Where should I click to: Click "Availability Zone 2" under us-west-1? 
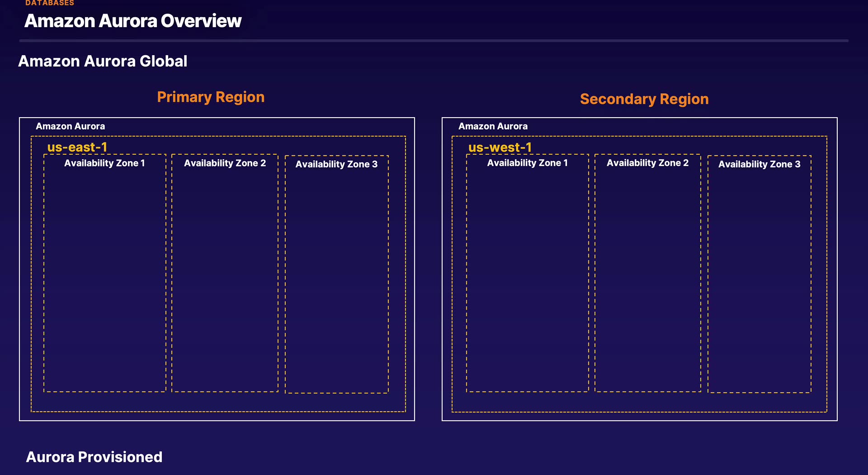point(647,163)
